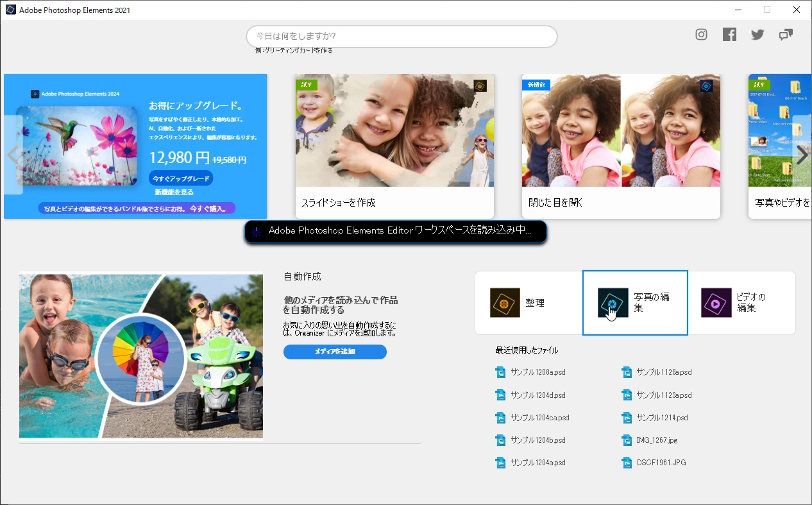This screenshot has width=812, height=505.
Task: Open recent file IMG_1267.jpg
Action: pyautogui.click(x=657, y=440)
